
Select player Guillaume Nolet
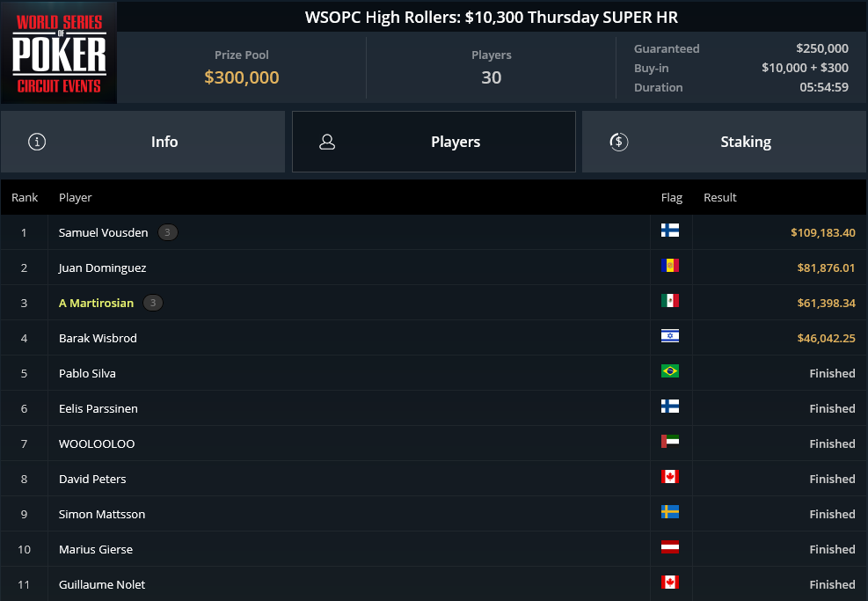point(102,584)
